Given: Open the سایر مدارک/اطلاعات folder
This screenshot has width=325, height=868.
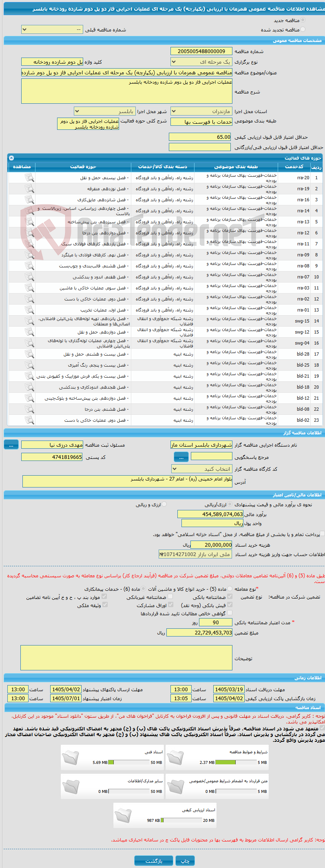Looking at the screenshot, I should [71, 787].
